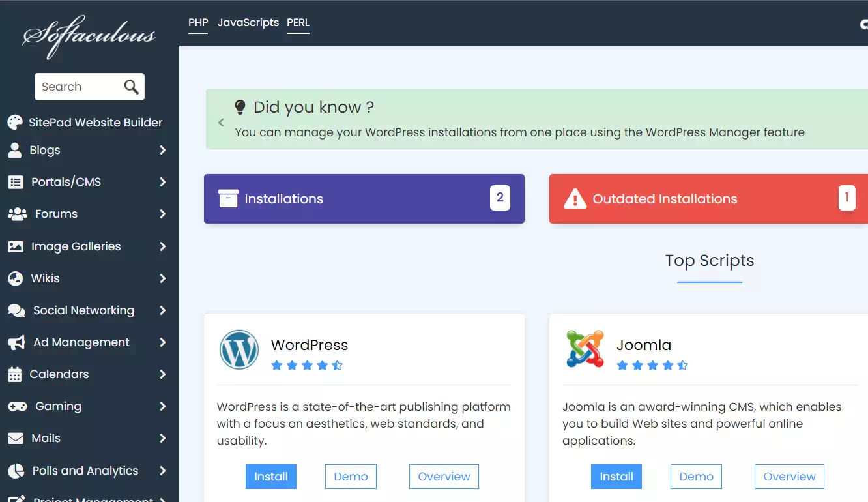868x502 pixels.
Task: Click the Mails envelope icon
Action: click(x=16, y=438)
